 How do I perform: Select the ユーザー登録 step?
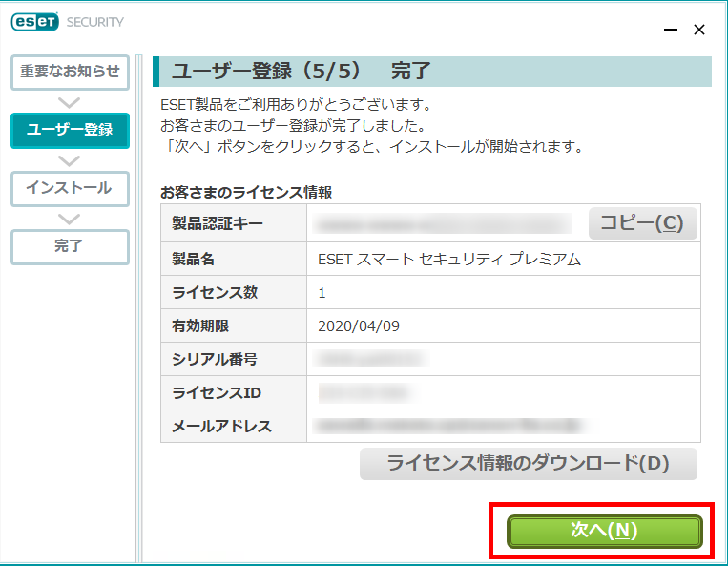(70, 130)
